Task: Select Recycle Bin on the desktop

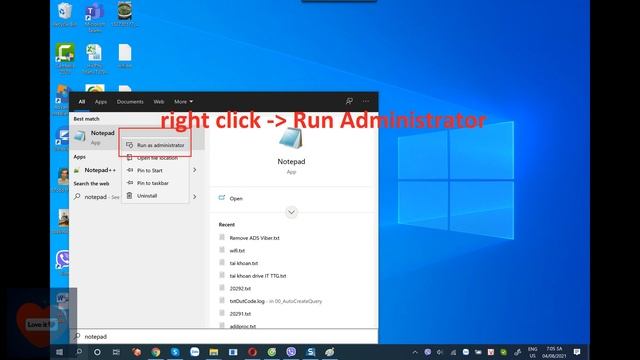Action: pos(64,14)
